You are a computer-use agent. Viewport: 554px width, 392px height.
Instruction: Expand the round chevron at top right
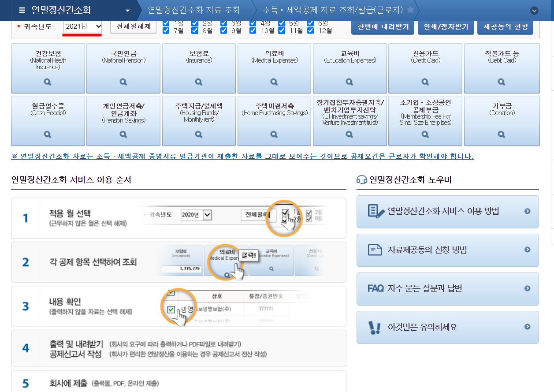point(535,11)
